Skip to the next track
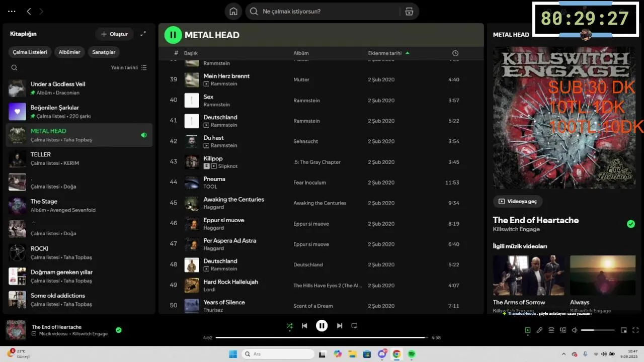This screenshot has width=644, height=362. pyautogui.click(x=340, y=326)
